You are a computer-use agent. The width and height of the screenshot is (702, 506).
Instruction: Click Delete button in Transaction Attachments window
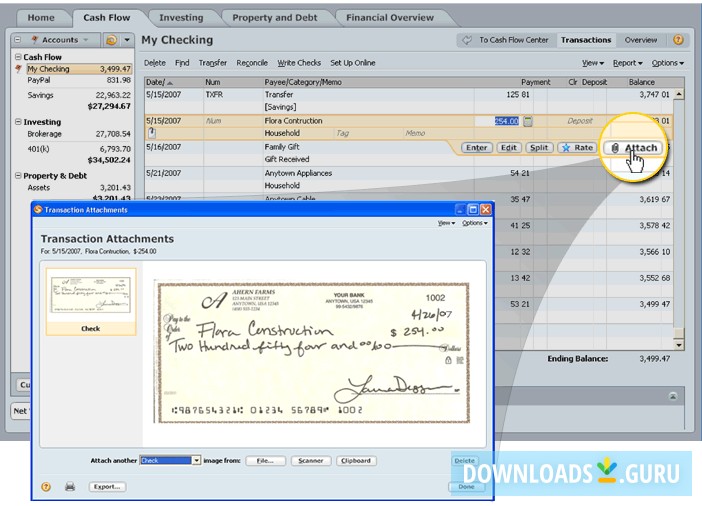pos(465,460)
